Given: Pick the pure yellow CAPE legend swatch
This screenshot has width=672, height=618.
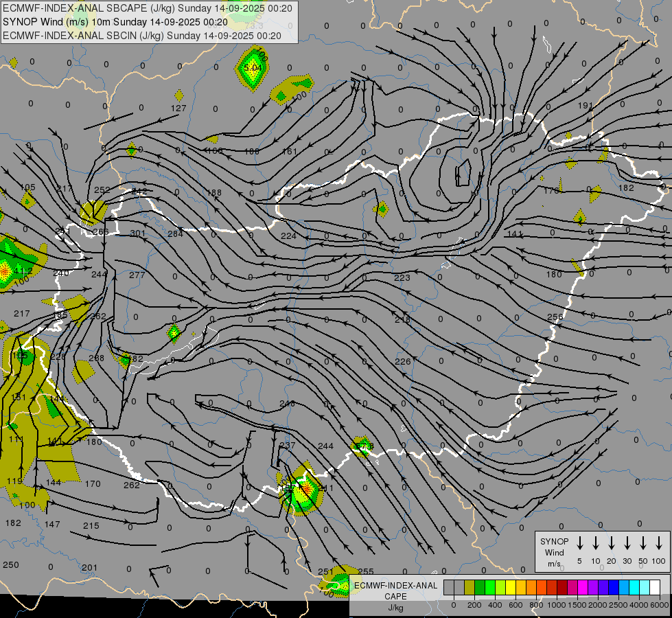Looking at the screenshot, I should [x=511, y=587].
